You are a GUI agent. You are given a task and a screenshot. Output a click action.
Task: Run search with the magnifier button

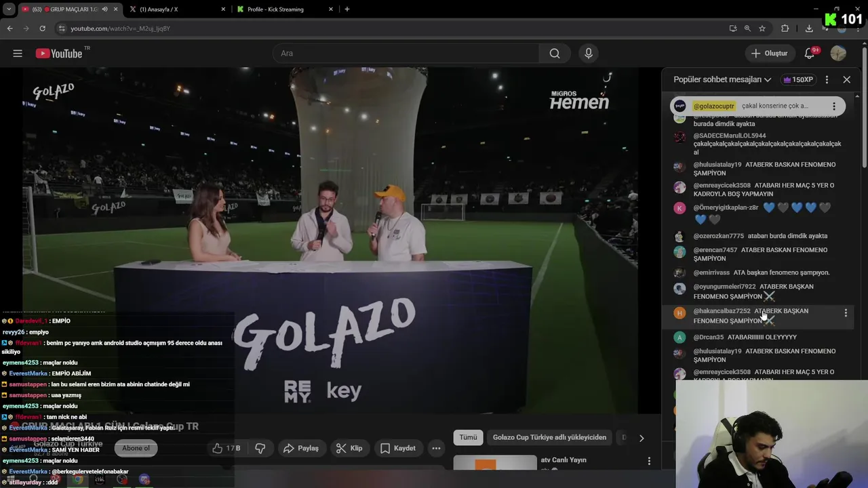(x=555, y=54)
